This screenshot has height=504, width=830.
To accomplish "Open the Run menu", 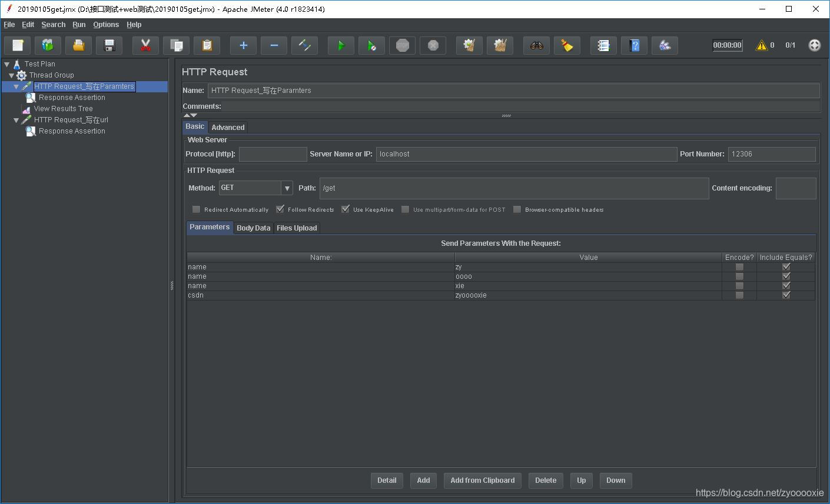I will (x=79, y=25).
